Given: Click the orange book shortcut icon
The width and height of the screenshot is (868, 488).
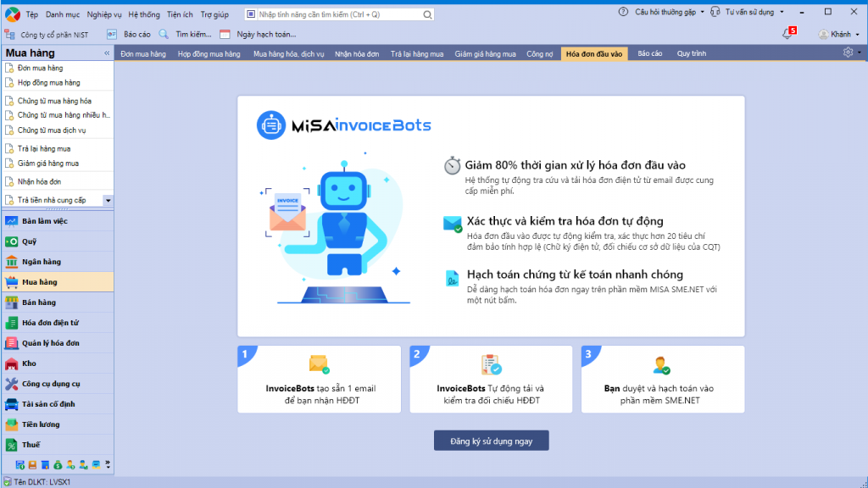Looking at the screenshot, I should point(33,465).
